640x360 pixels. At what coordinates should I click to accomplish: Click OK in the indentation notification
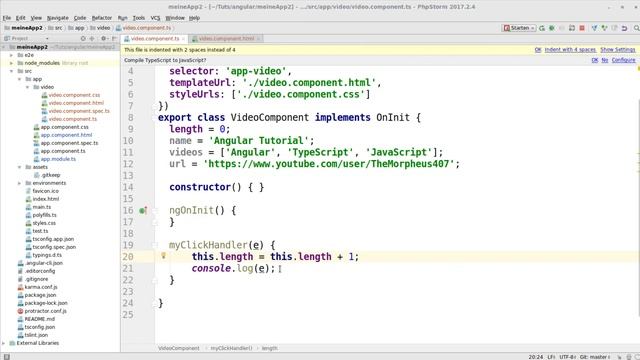coord(538,50)
